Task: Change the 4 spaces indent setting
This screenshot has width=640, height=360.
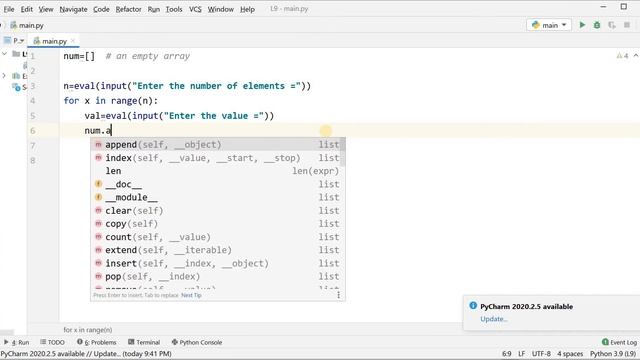Action: pyautogui.click(x=570, y=353)
